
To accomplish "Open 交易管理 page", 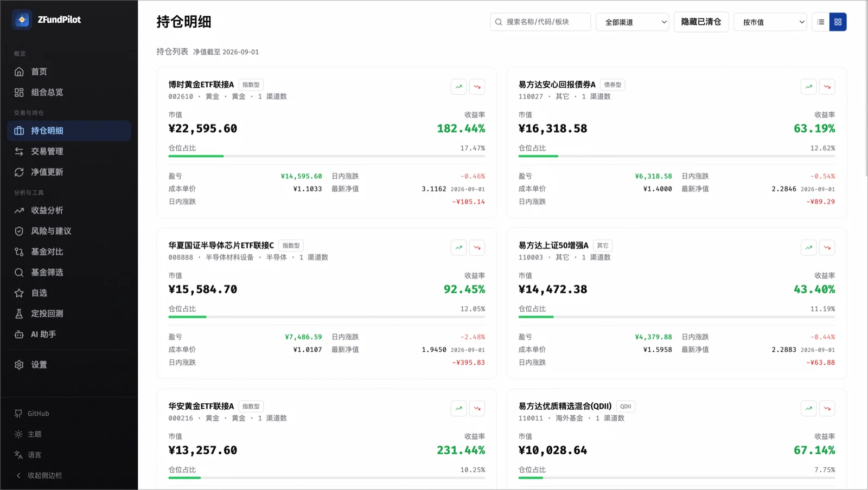I will pyautogui.click(x=69, y=151).
